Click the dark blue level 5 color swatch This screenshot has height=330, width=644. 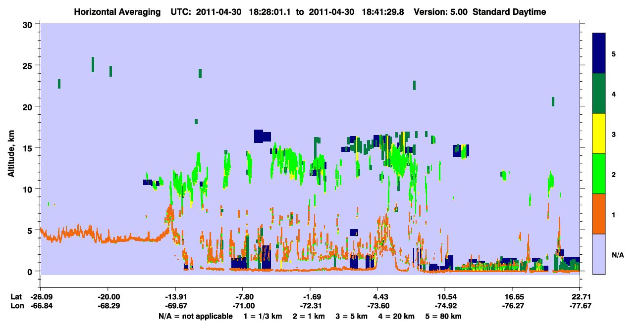click(x=599, y=53)
